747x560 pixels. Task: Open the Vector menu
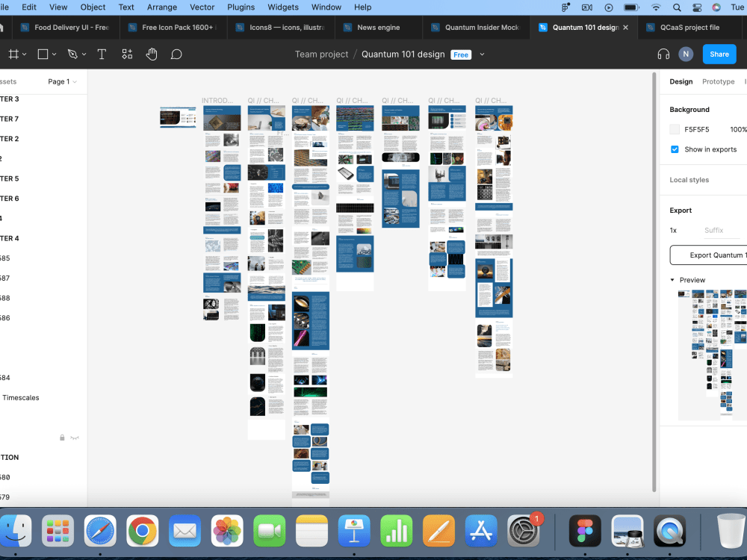(202, 7)
